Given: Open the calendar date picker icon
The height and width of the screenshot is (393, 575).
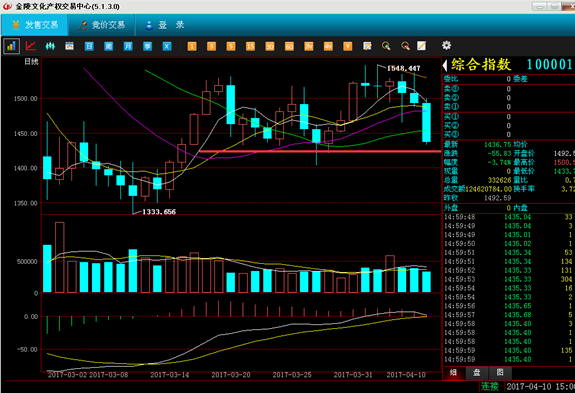Looking at the screenshot, I should (x=69, y=46).
